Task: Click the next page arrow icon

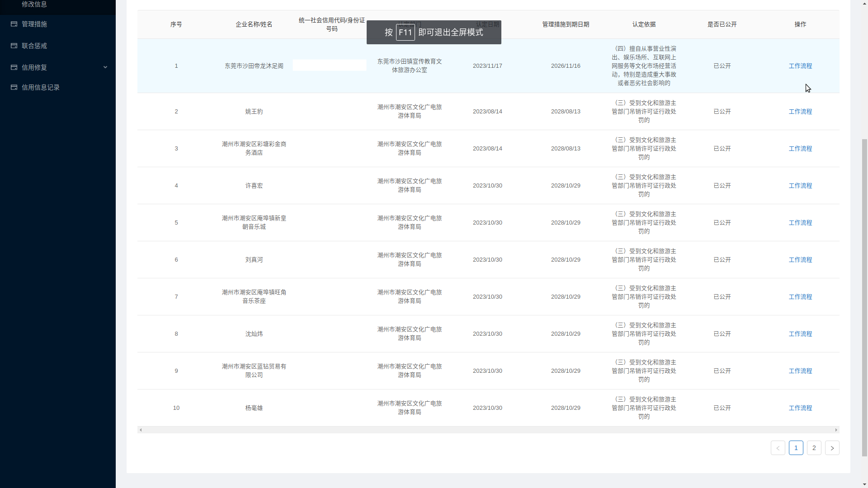Action: [x=832, y=448]
